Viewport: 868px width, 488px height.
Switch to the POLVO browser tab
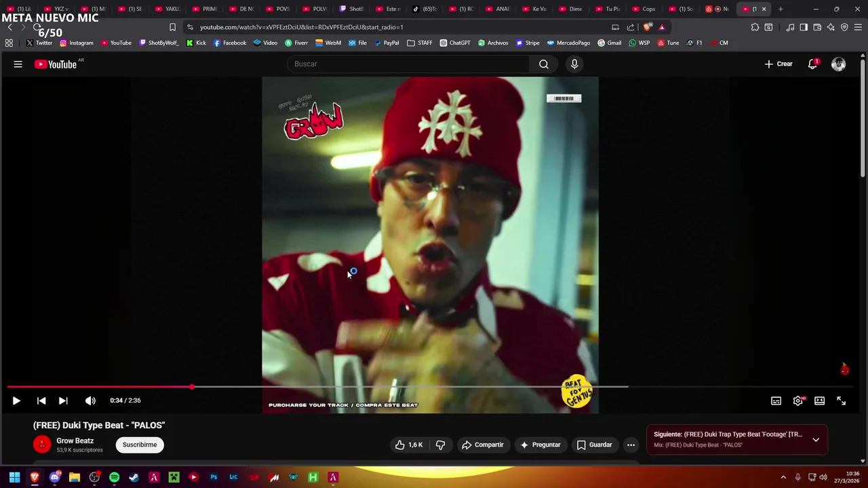[x=313, y=9]
